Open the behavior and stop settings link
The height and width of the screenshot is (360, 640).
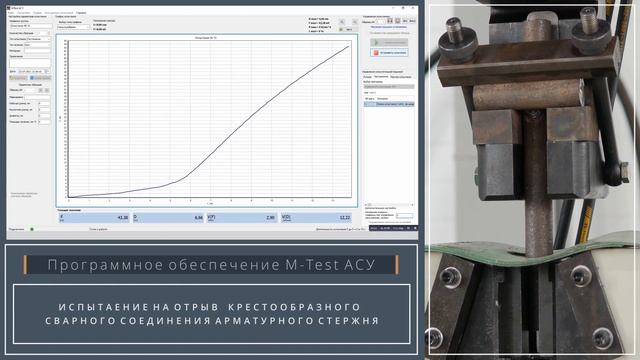click(388, 27)
